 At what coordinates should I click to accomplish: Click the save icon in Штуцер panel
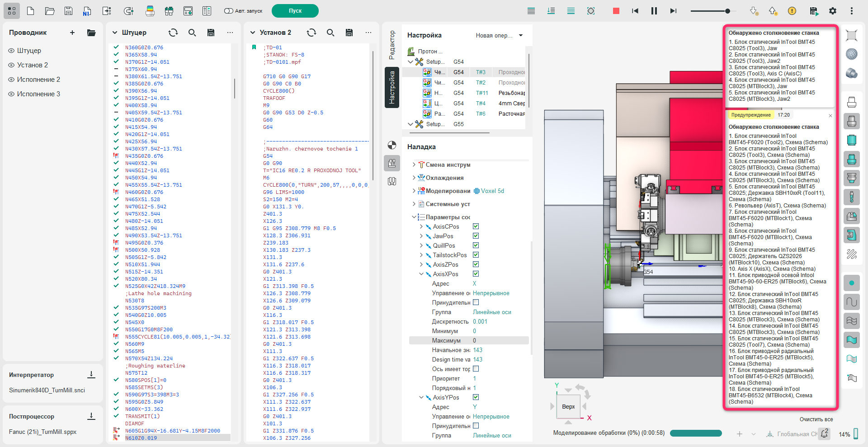211,33
